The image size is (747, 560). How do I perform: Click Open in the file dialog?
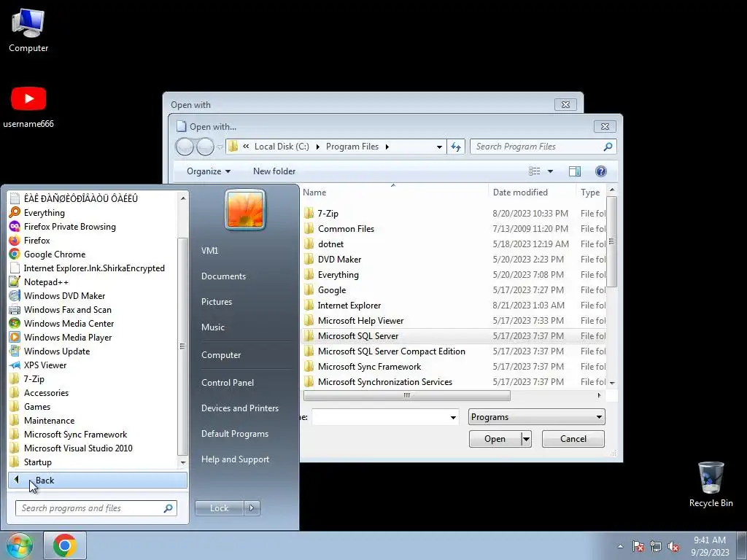click(495, 439)
